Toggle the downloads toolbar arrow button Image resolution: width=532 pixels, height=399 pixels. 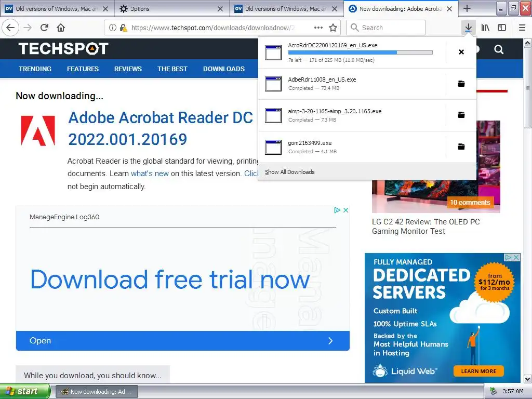pos(468,28)
